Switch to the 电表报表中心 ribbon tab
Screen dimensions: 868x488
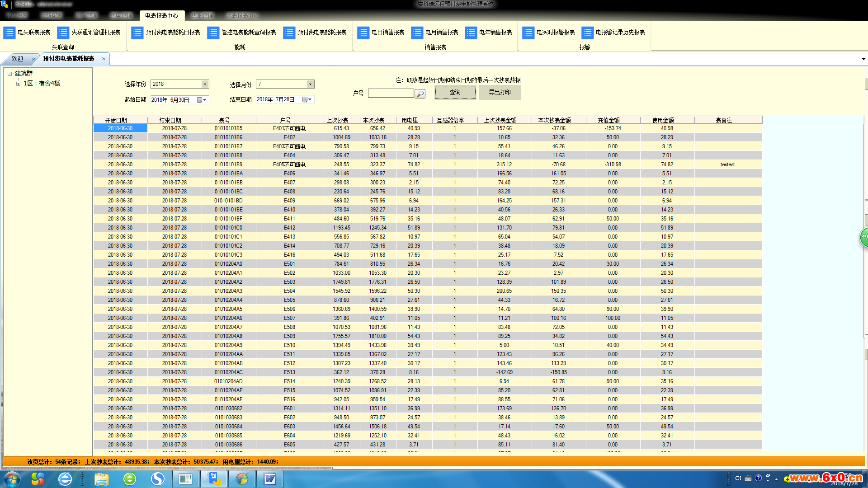coord(161,15)
